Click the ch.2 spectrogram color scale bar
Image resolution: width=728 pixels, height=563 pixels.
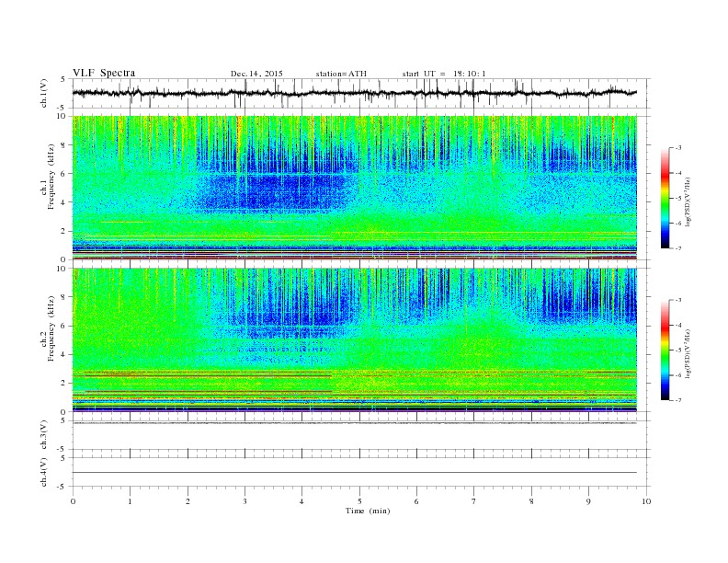[665, 350]
